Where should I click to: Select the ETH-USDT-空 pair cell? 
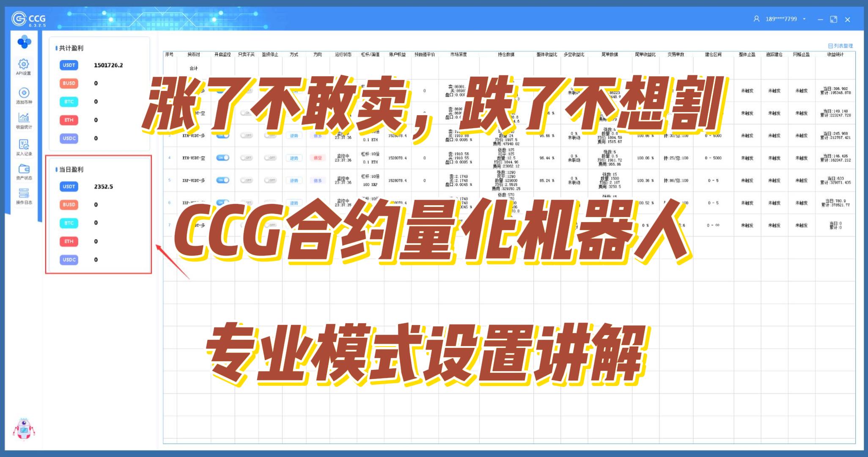pyautogui.click(x=194, y=158)
